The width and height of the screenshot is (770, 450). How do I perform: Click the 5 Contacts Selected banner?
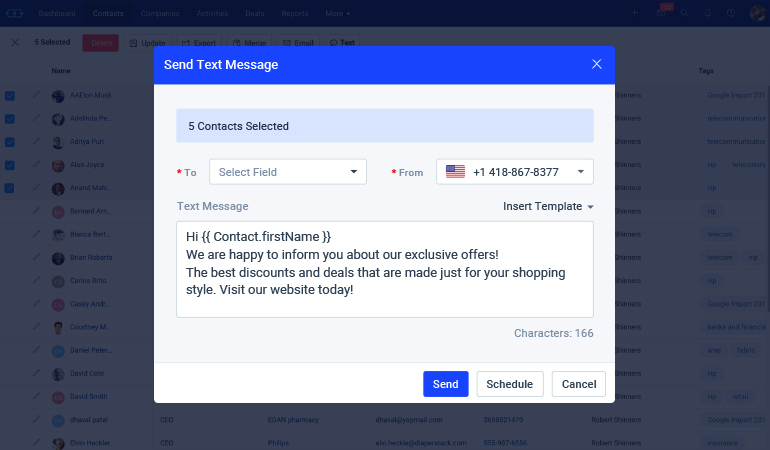385,126
